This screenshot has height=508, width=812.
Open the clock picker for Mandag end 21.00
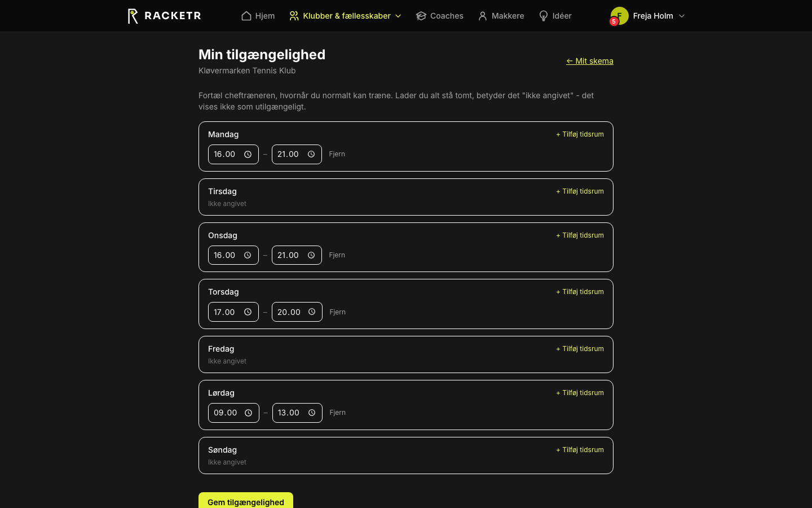(311, 154)
